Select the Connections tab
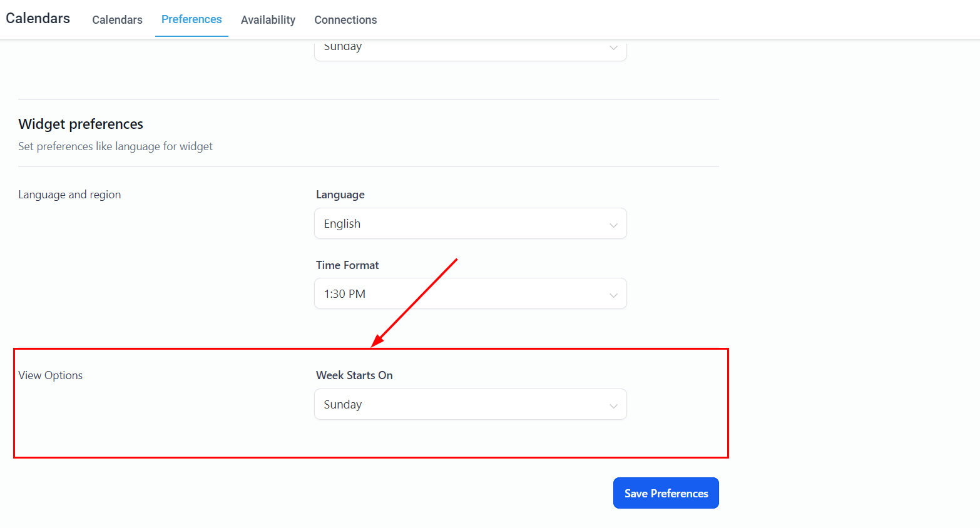 tap(345, 20)
